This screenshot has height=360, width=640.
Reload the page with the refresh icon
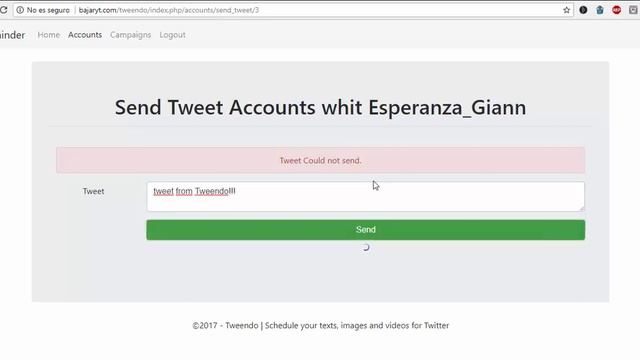click(x=3, y=10)
